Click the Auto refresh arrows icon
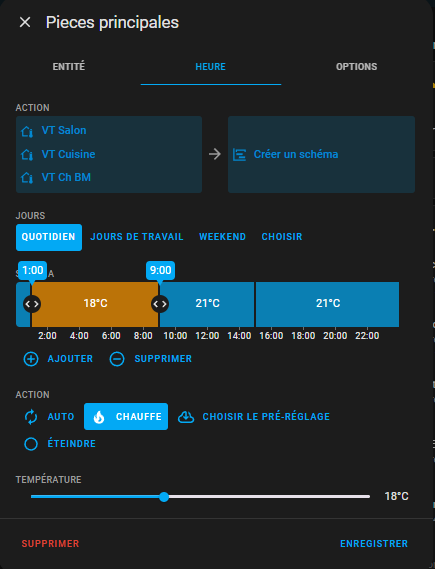The width and height of the screenshot is (435, 569). (31, 417)
